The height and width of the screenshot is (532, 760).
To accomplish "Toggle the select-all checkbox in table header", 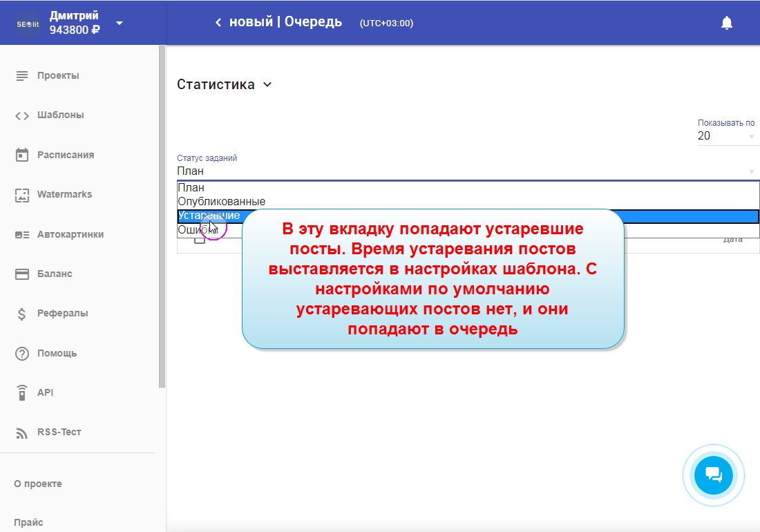I will tap(199, 239).
